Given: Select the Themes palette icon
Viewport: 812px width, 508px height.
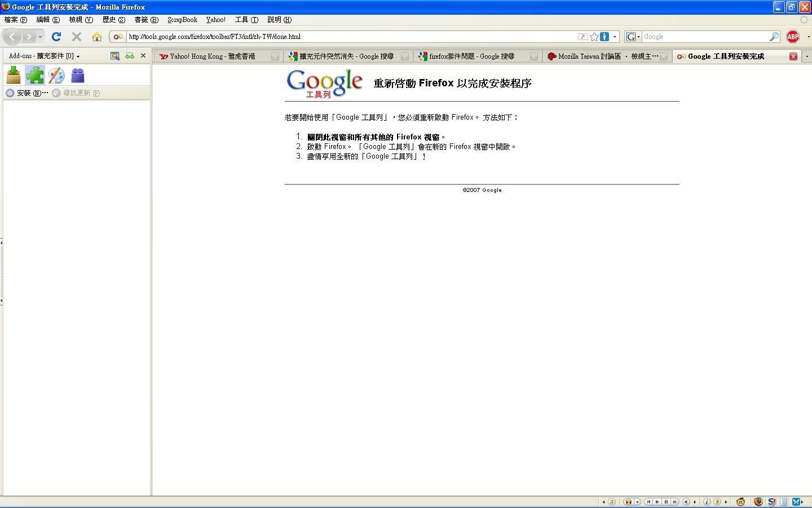Looking at the screenshot, I should (56, 75).
